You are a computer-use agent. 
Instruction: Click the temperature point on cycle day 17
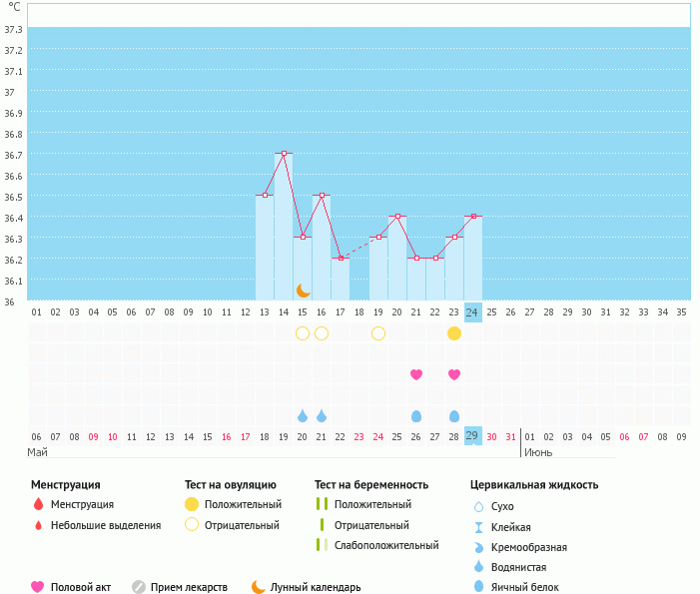pyautogui.click(x=341, y=259)
